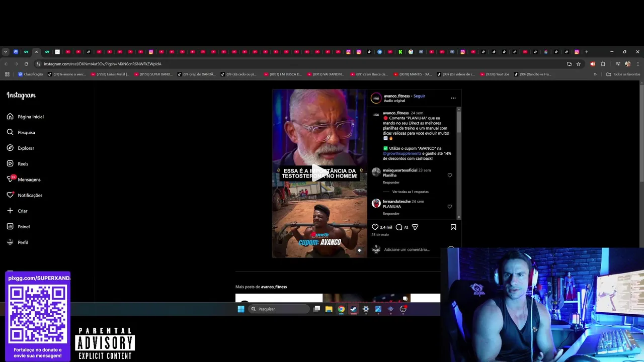Open comments via the speech bubble icon

pos(399,227)
